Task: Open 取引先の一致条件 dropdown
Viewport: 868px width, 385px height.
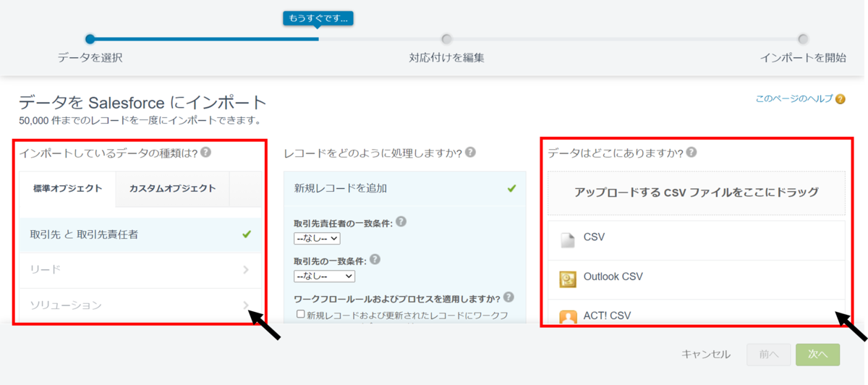Action: click(324, 276)
